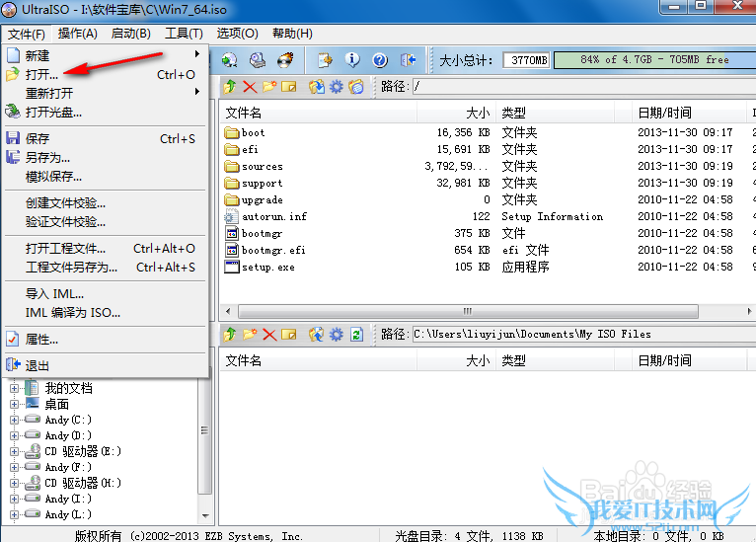Image resolution: width=756 pixels, height=542 pixels.
Task: Click the ISO pane horizontal scrollbar thumb
Action: pos(468,311)
